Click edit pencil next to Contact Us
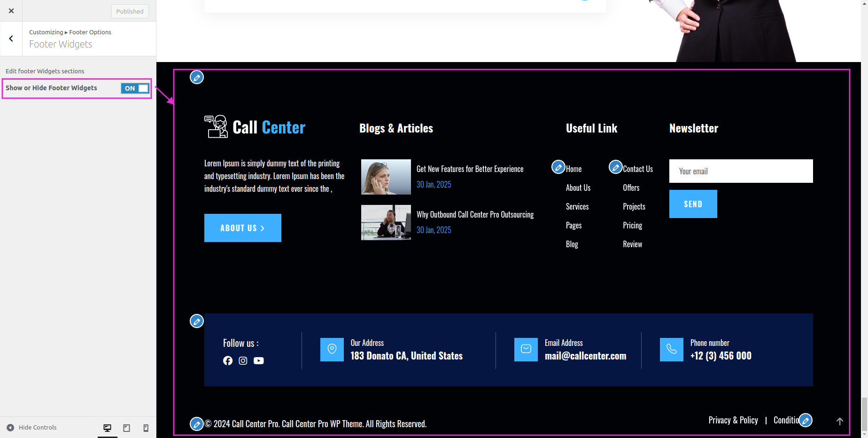The image size is (868, 438). coord(616,167)
